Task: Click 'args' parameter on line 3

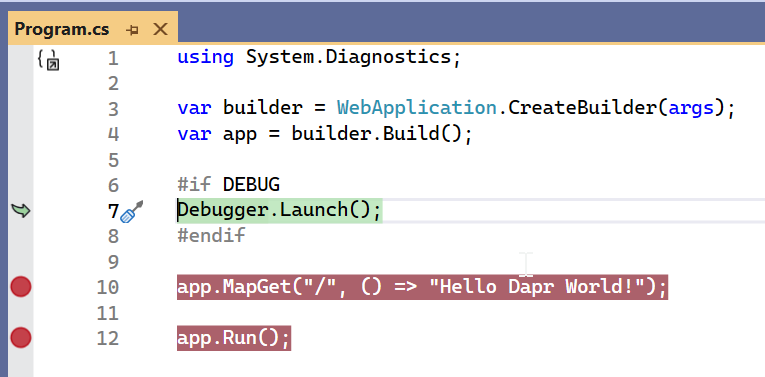Action: pos(691,109)
